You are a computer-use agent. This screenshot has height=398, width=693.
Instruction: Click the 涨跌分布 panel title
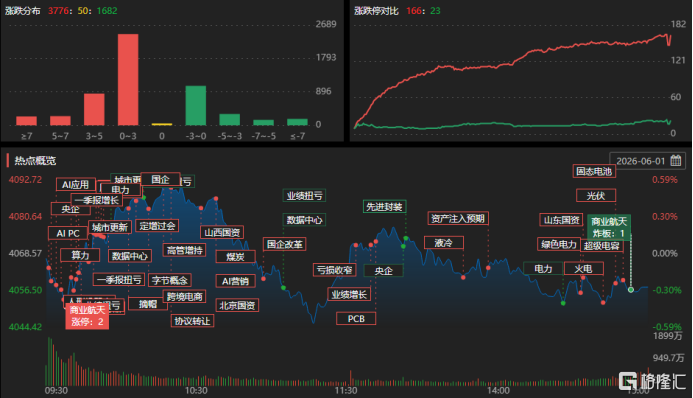tap(23, 11)
